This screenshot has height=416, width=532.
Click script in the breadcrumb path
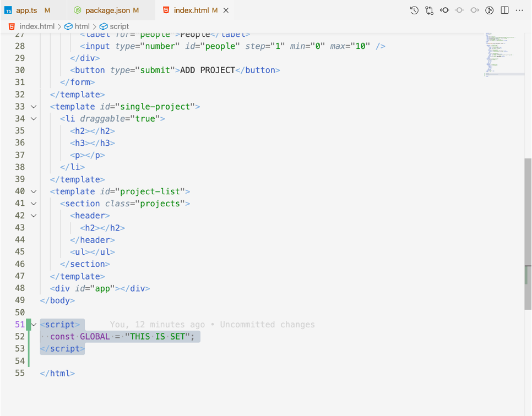(x=114, y=26)
